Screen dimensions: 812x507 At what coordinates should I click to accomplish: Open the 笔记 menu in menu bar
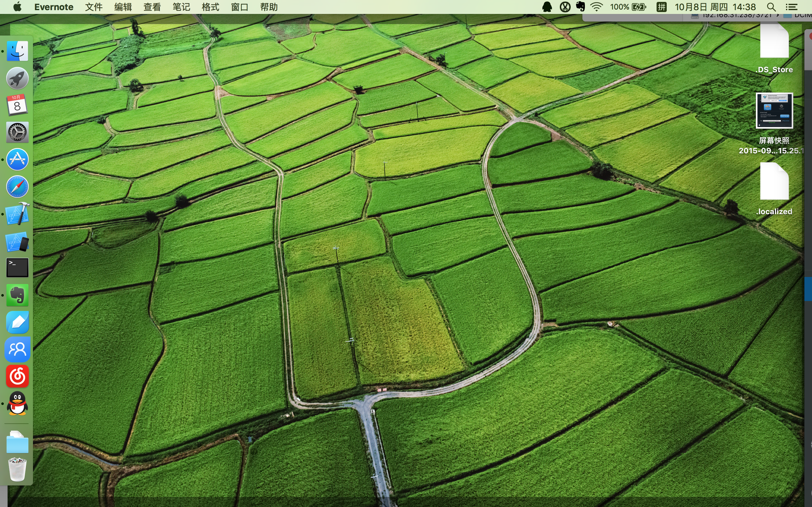point(181,7)
